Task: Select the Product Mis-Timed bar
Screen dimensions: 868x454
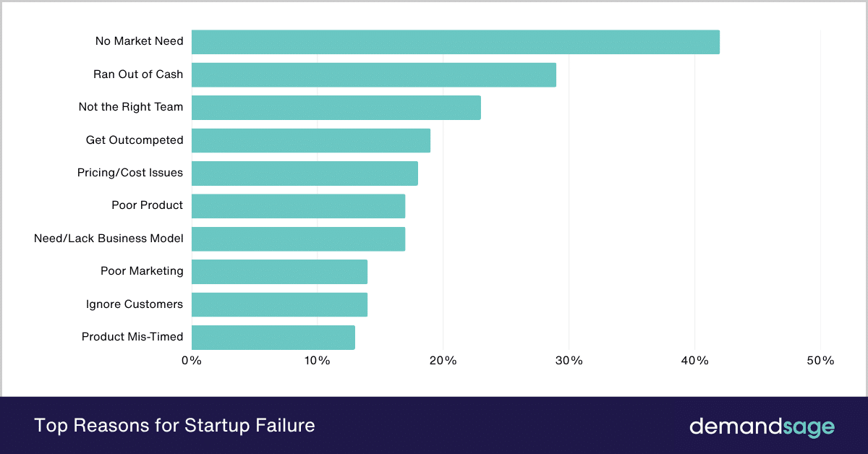Action: tap(273, 338)
